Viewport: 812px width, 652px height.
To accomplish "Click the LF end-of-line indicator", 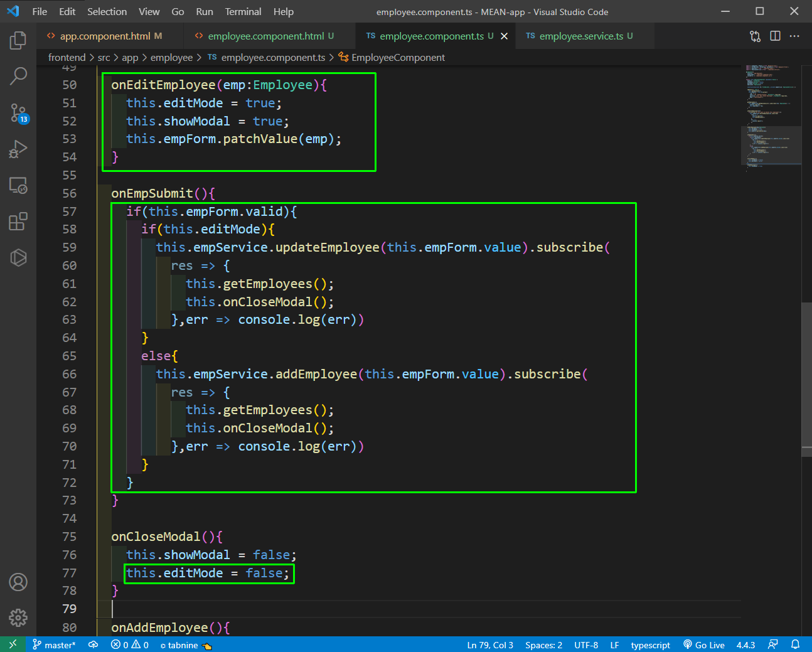I will [614, 644].
